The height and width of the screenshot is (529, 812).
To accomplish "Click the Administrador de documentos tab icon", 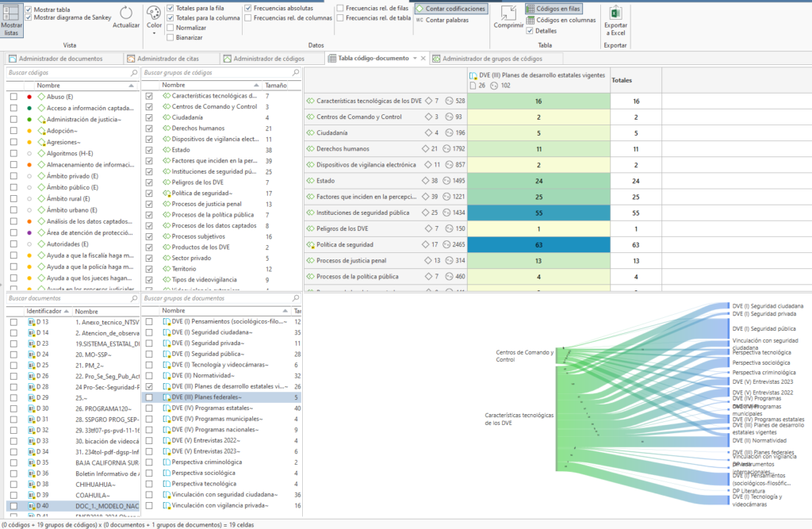I will [x=13, y=59].
